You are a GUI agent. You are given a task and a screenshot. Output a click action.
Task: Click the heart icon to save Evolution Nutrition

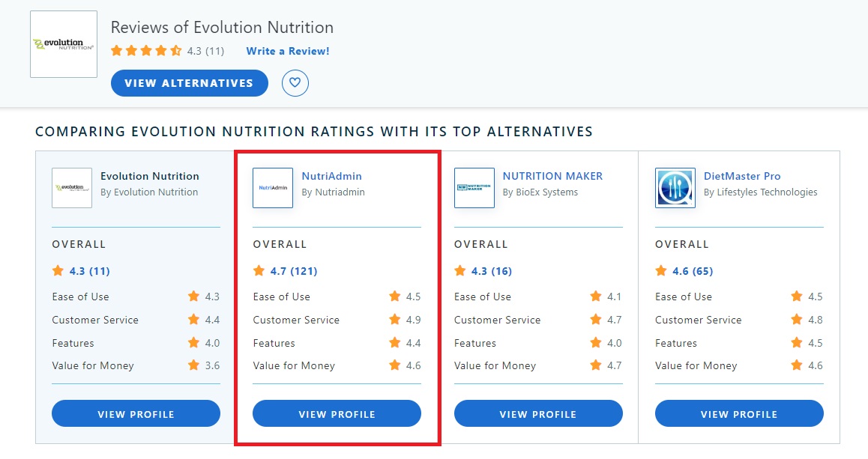click(295, 83)
